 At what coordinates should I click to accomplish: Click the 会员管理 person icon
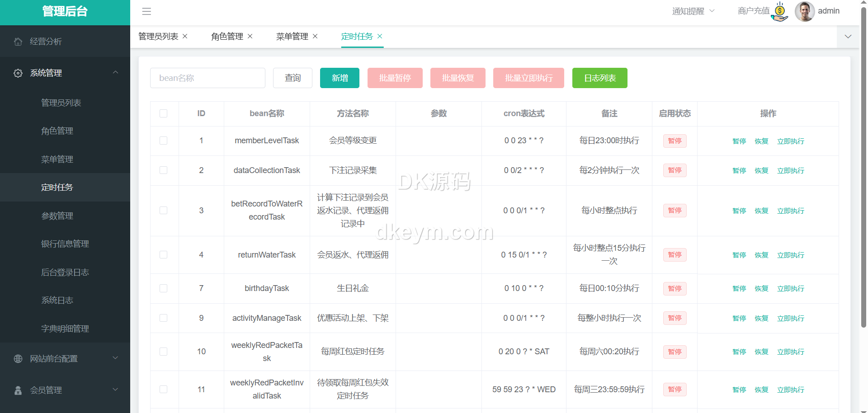pyautogui.click(x=18, y=390)
